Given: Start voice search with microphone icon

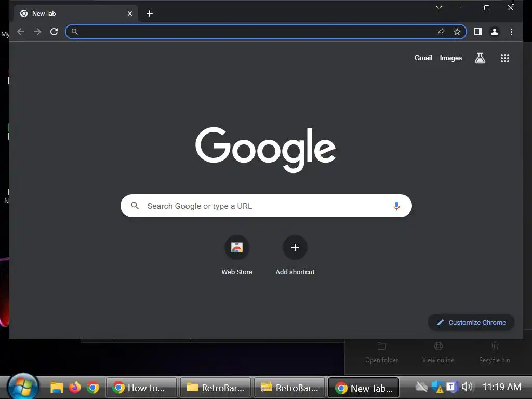Looking at the screenshot, I should [396, 206].
